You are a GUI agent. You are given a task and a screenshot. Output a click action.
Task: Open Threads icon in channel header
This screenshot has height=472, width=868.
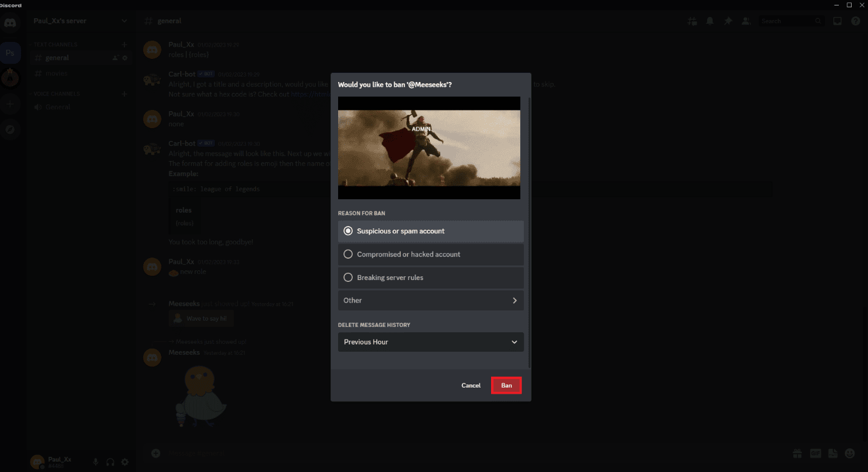tap(692, 21)
